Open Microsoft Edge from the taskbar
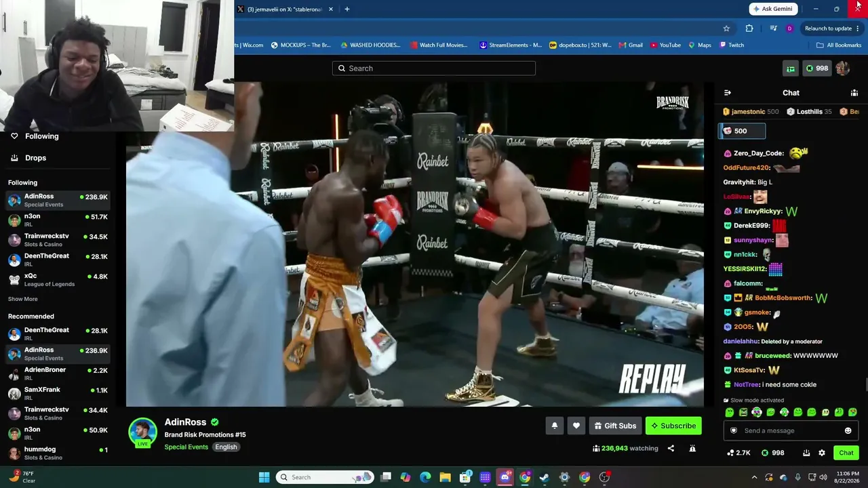The height and width of the screenshot is (488, 868). pyautogui.click(x=425, y=477)
